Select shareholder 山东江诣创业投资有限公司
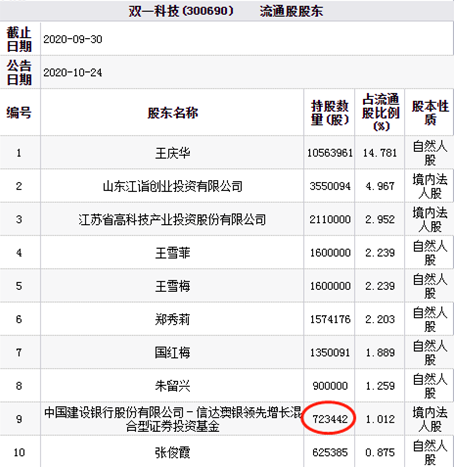 (x=172, y=186)
